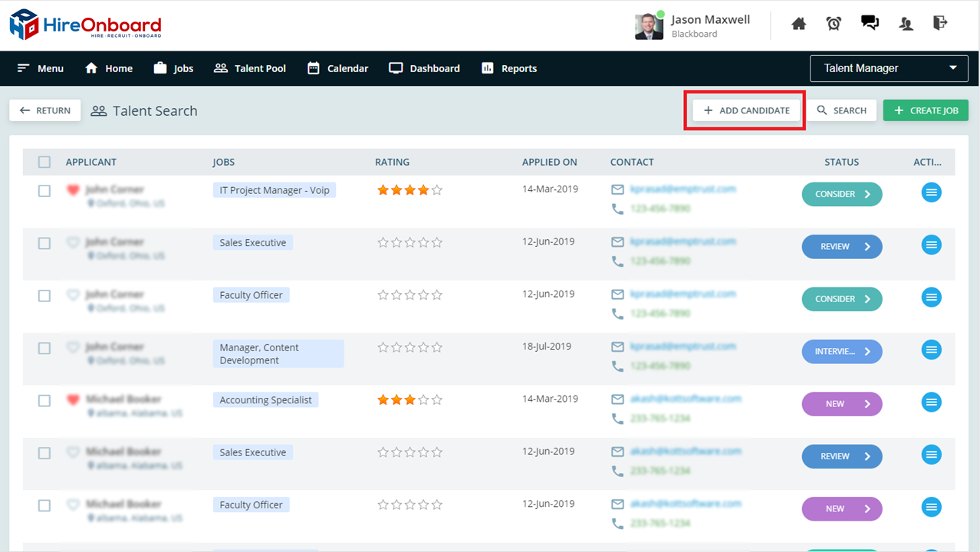Tick checkbox for Accounting Specialist applicant
Image resolution: width=980 pixels, height=552 pixels.
click(x=44, y=400)
